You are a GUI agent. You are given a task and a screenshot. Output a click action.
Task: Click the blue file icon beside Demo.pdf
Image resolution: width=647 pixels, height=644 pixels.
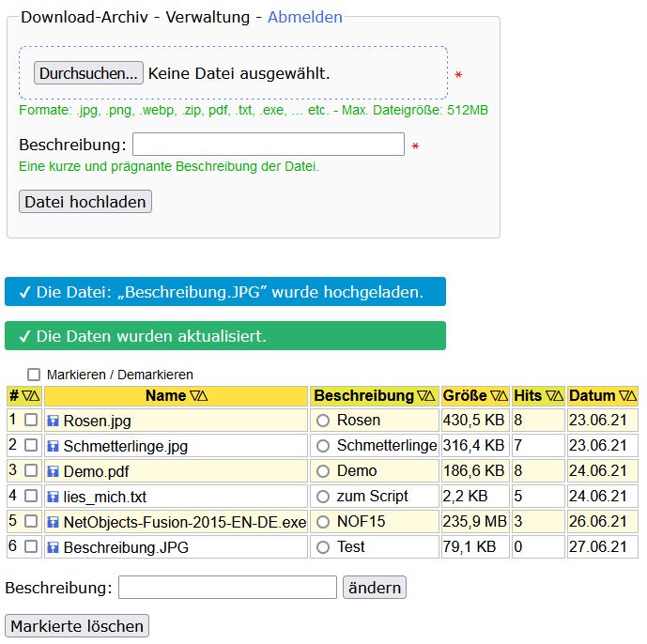click(x=54, y=471)
